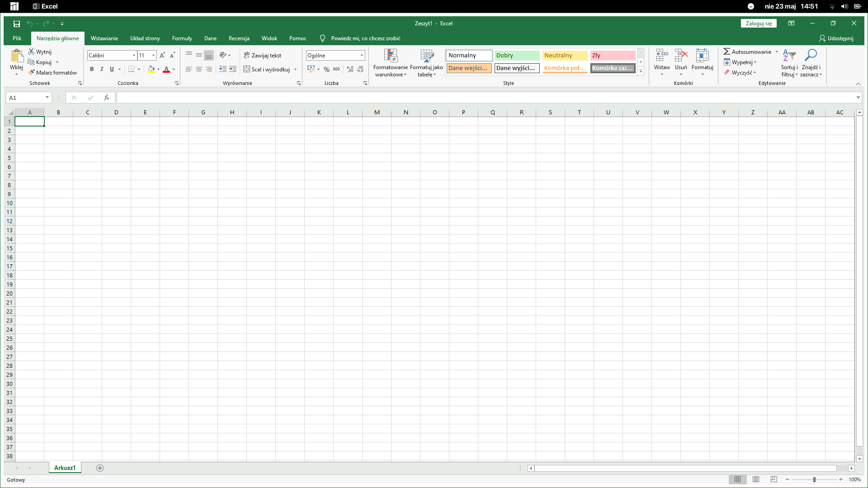Click the increase font size icon
The image size is (868, 488).
point(162,55)
